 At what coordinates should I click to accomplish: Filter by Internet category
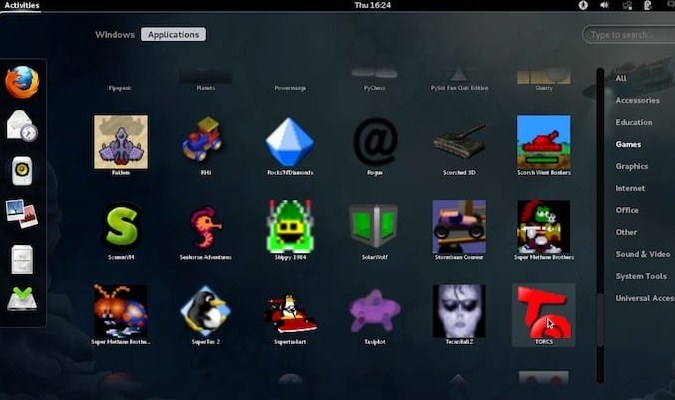[630, 188]
